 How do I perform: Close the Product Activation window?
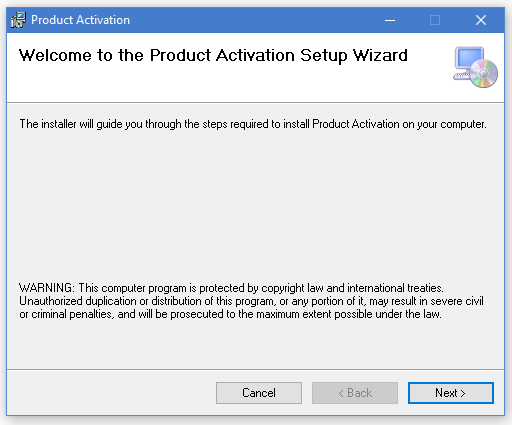481,20
